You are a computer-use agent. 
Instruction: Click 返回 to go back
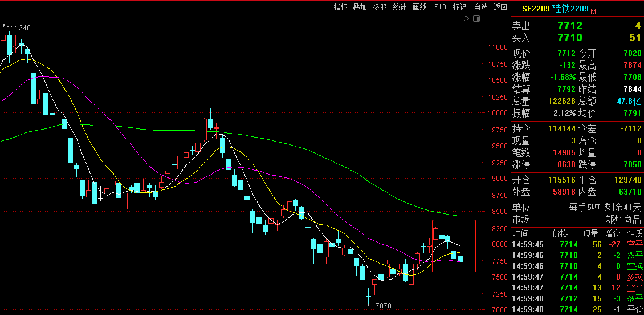[500, 7]
